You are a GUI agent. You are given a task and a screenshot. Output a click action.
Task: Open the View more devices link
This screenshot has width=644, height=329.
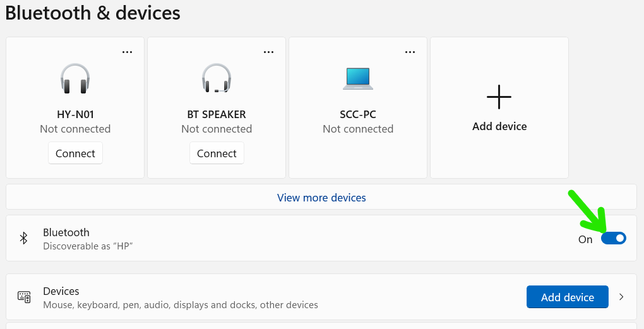click(x=321, y=198)
